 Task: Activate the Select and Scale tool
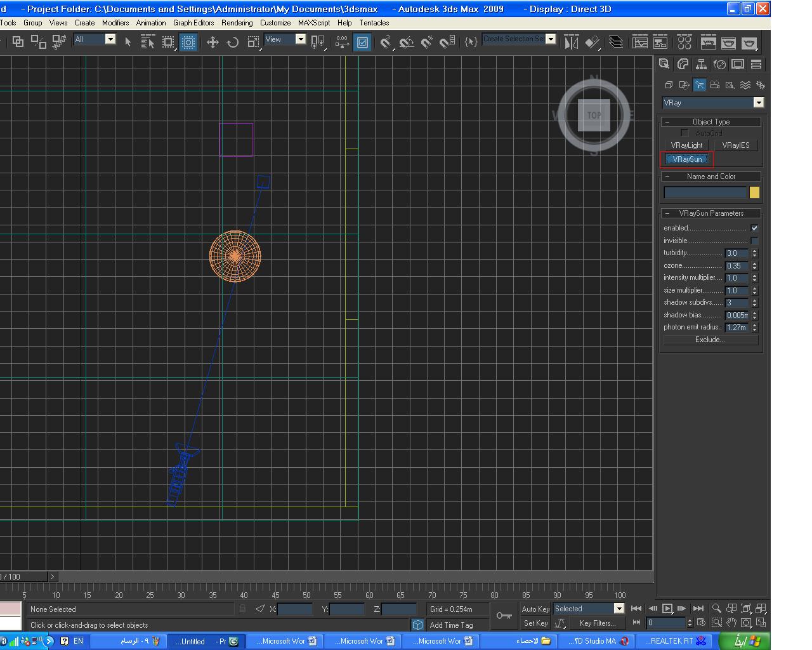(253, 43)
